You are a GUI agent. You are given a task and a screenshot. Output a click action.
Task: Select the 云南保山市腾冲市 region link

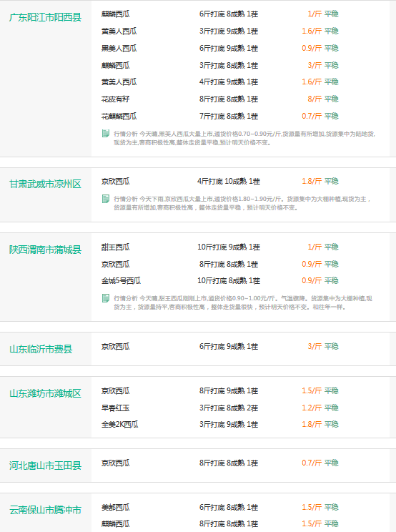46,510
